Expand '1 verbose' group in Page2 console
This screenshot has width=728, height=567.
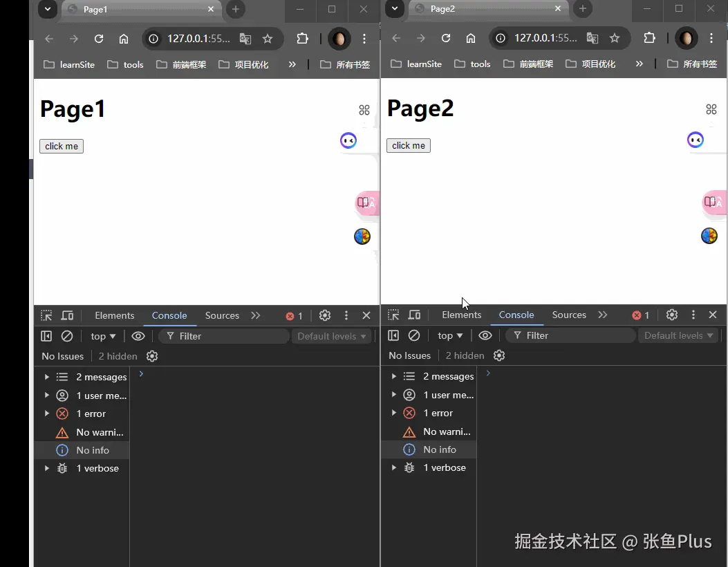click(x=393, y=467)
